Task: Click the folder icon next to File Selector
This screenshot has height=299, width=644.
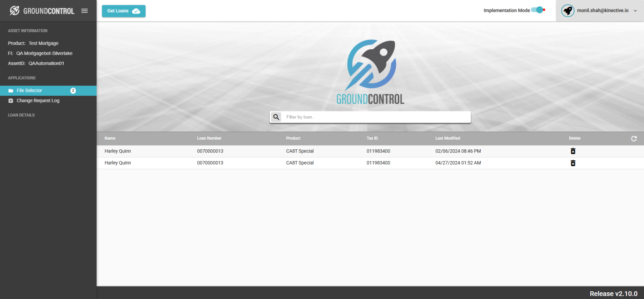Action: [x=11, y=90]
